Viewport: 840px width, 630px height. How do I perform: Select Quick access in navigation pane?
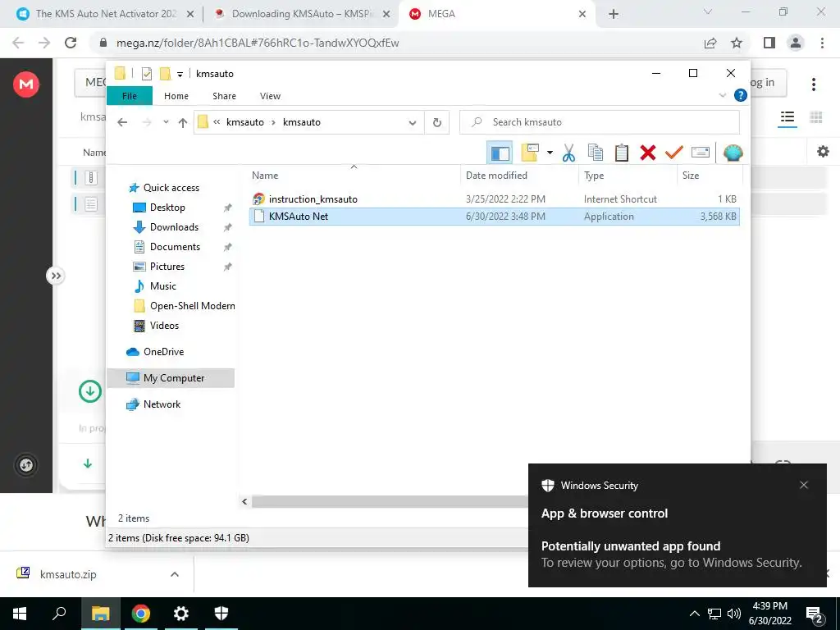pos(171,188)
